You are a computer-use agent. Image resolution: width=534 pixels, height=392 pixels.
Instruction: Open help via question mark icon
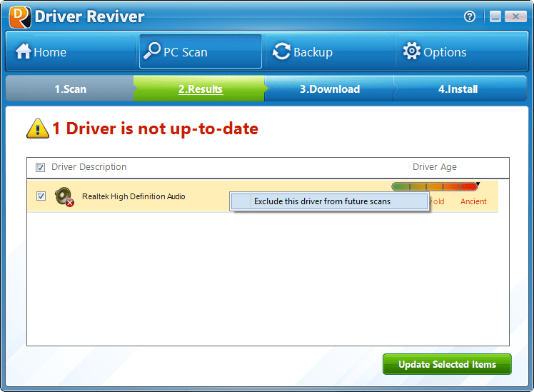[x=470, y=16]
